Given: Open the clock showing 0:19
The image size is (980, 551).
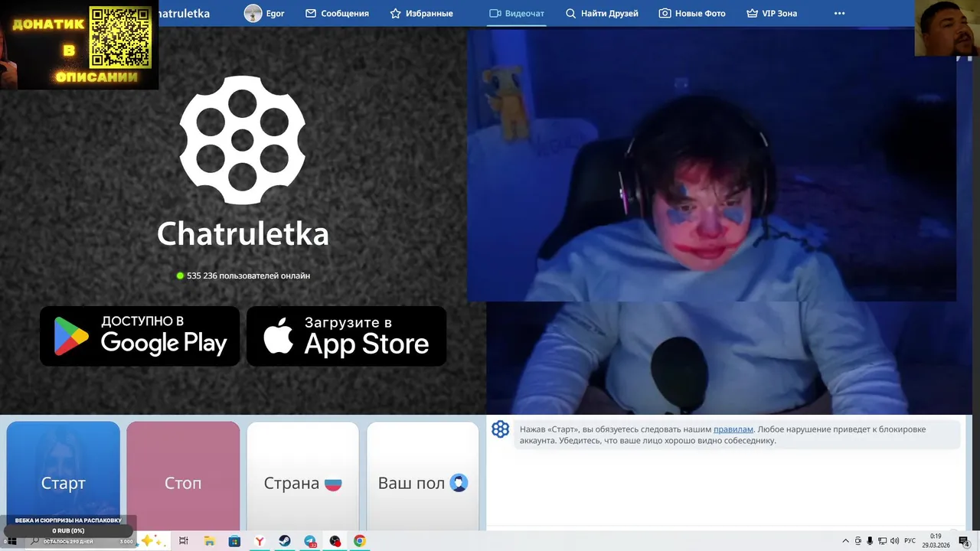Looking at the screenshot, I should point(935,540).
